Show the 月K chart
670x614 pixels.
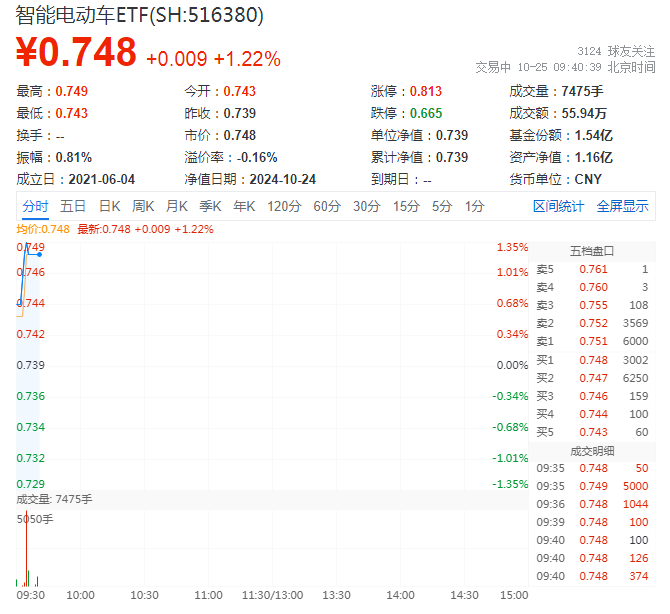point(177,206)
